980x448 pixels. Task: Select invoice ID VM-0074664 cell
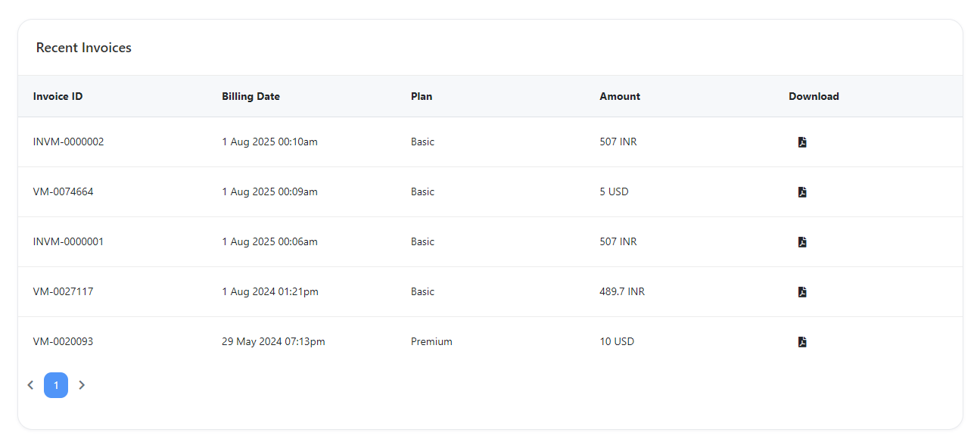[64, 192]
